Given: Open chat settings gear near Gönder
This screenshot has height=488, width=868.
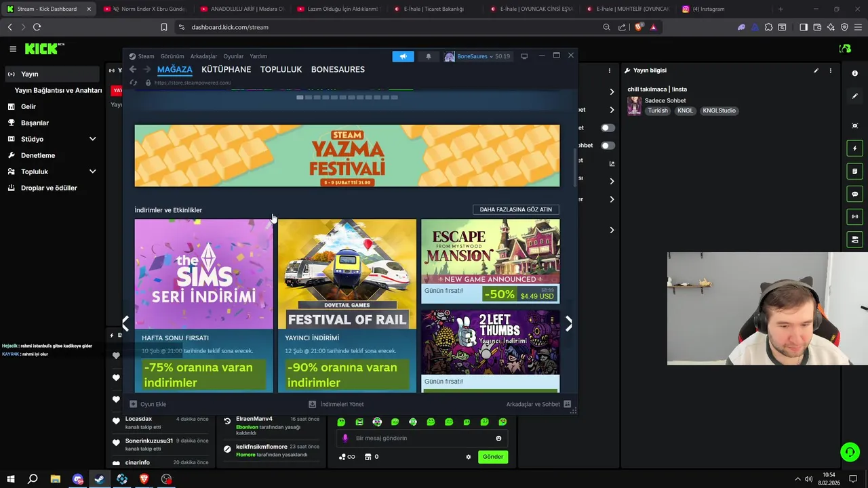Looking at the screenshot, I should point(468,457).
